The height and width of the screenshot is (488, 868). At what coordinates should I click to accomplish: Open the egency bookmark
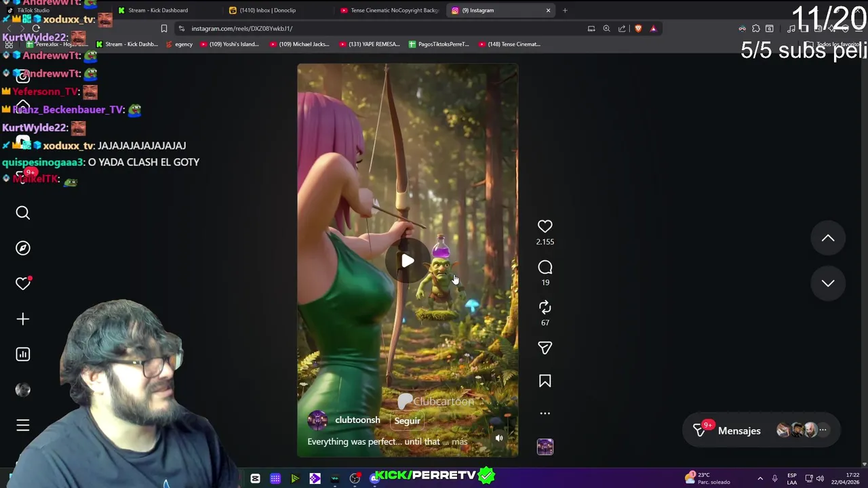[x=179, y=44]
